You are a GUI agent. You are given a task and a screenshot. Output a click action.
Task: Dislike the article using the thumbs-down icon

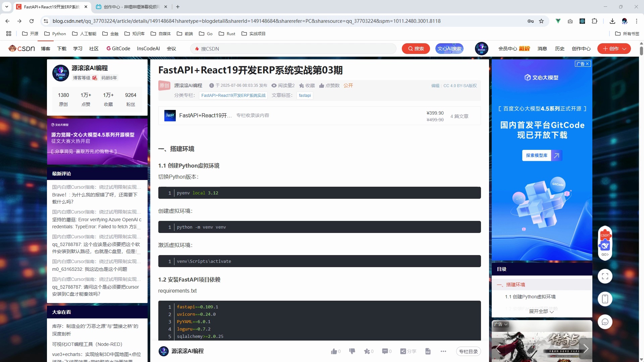[x=352, y=351]
